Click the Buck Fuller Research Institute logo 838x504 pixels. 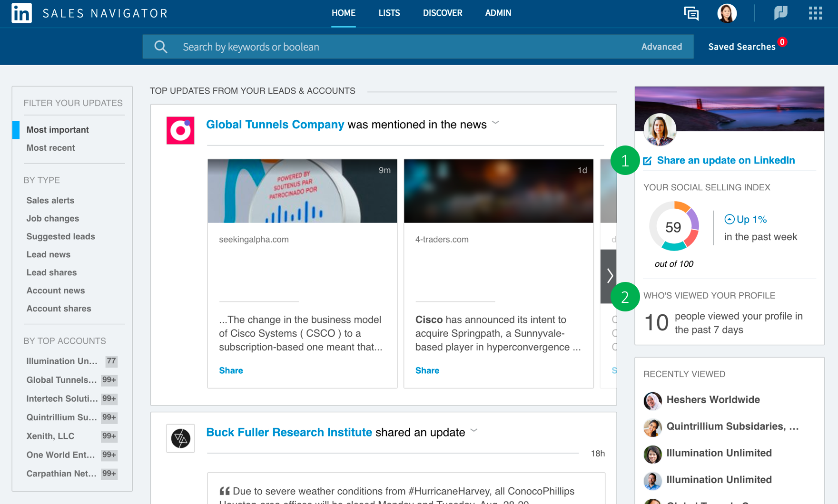pos(180,438)
